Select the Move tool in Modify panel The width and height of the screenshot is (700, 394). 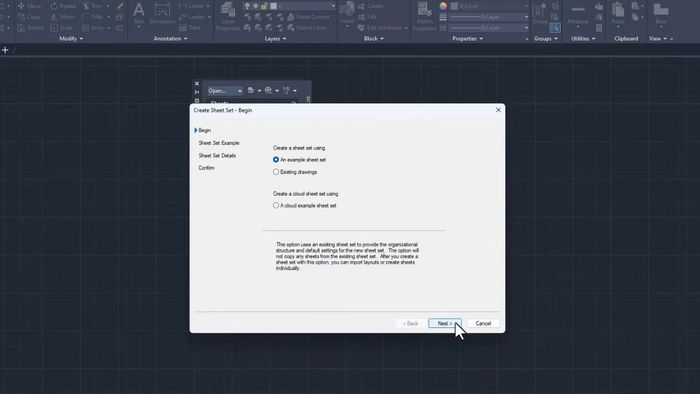pos(29,6)
